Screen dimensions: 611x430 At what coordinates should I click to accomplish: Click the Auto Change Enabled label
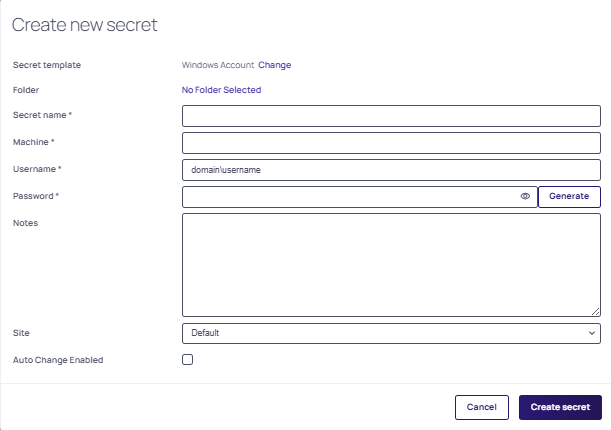pos(58,360)
